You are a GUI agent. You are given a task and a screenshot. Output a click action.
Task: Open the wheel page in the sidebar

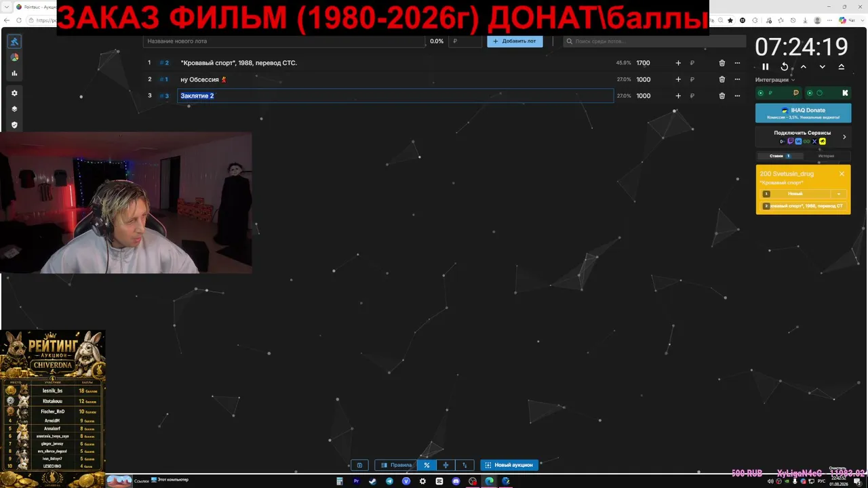click(x=14, y=58)
